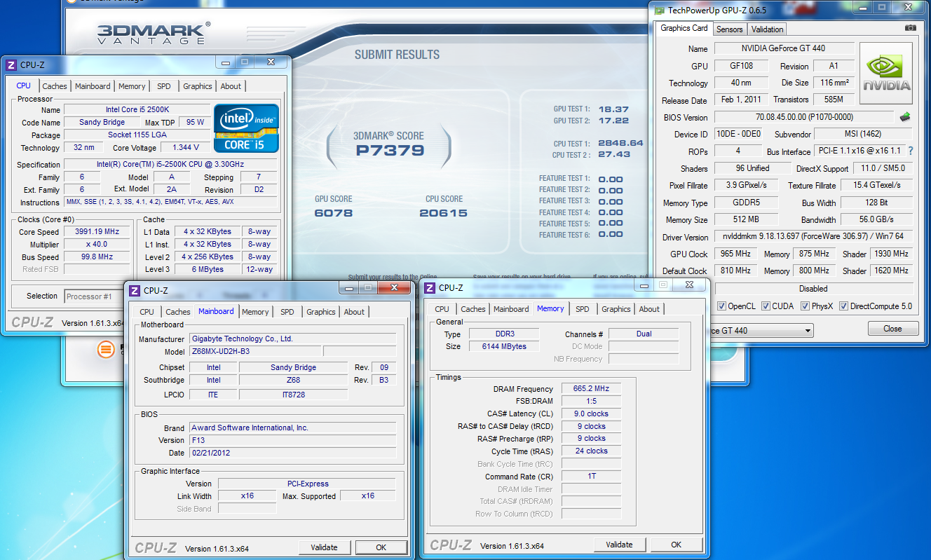
Task: Click the Core Speed value 3991.19 MHz
Action: pos(98,232)
